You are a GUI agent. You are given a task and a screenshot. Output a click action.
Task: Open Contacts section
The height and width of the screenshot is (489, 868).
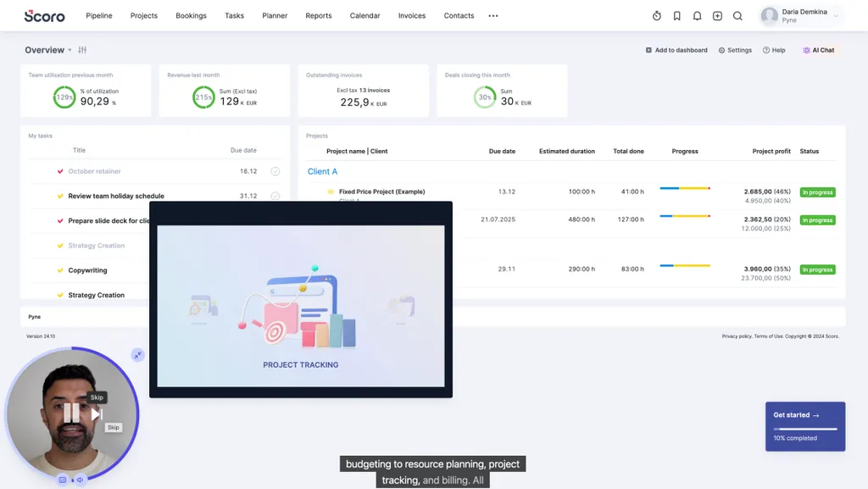click(459, 15)
